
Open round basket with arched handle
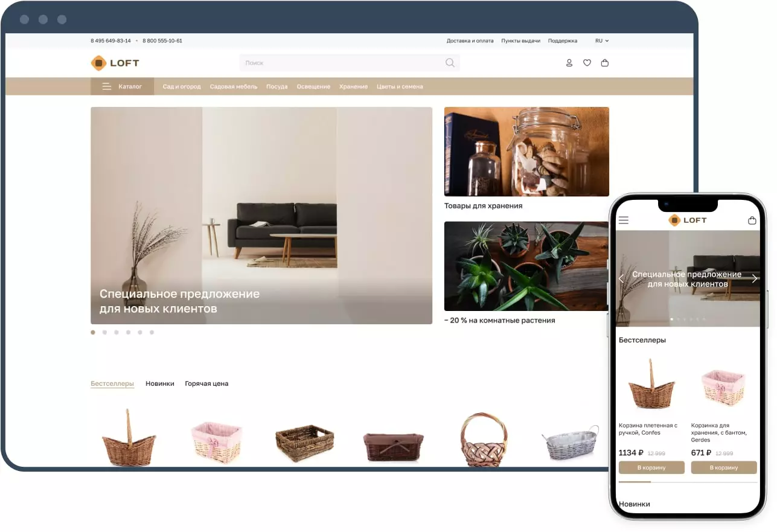(x=483, y=440)
